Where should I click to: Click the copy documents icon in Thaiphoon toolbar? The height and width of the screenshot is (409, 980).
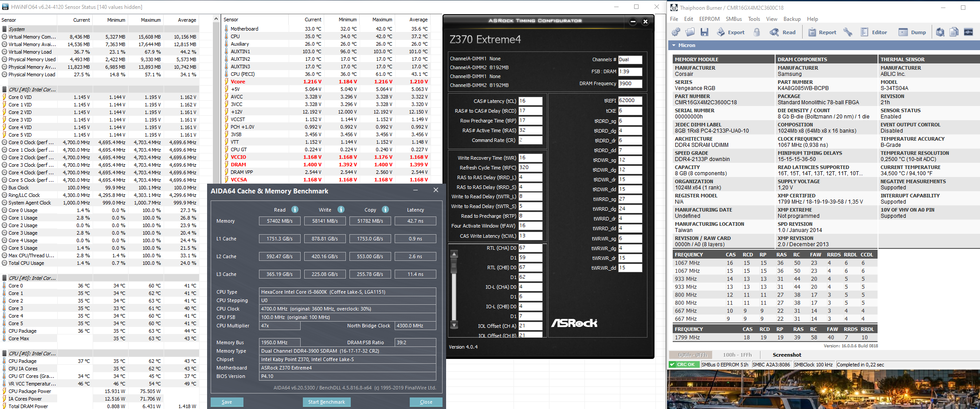[954, 32]
